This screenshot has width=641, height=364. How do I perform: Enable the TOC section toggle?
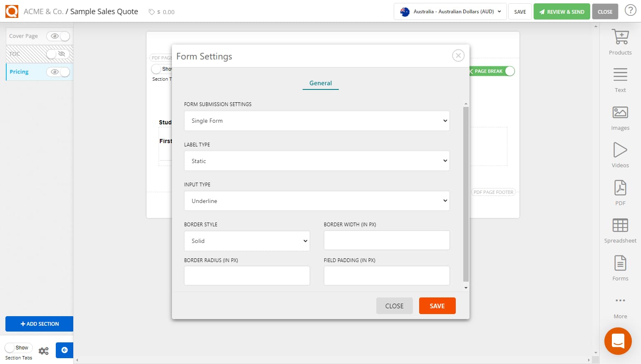[58, 54]
